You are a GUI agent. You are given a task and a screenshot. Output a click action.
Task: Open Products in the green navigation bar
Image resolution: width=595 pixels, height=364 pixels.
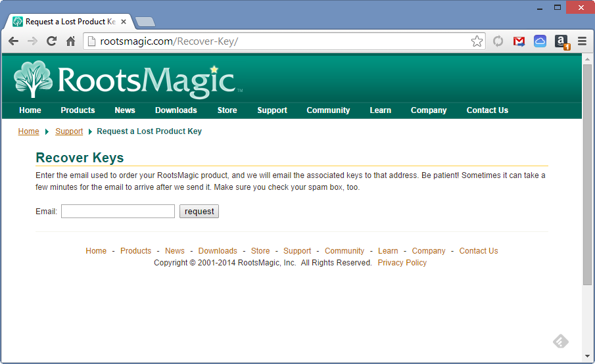tap(78, 110)
